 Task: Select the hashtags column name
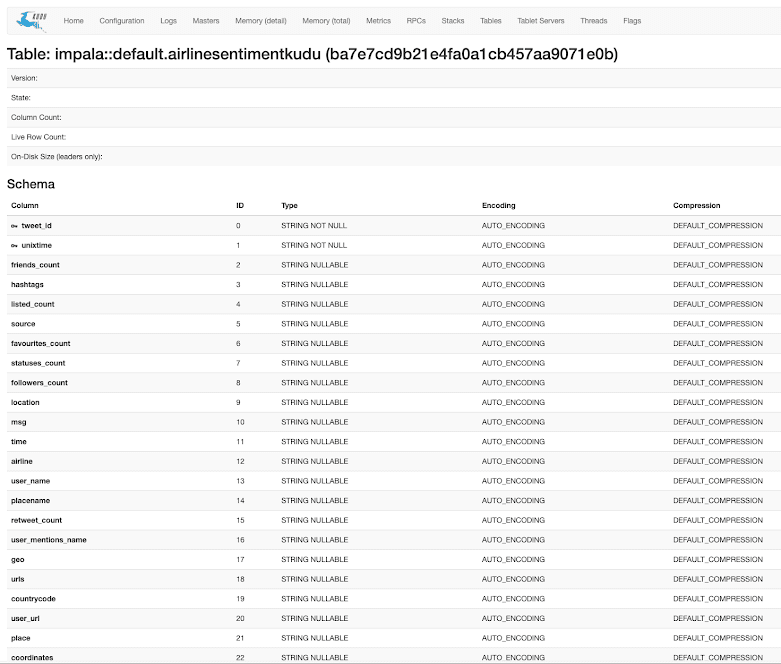27,285
